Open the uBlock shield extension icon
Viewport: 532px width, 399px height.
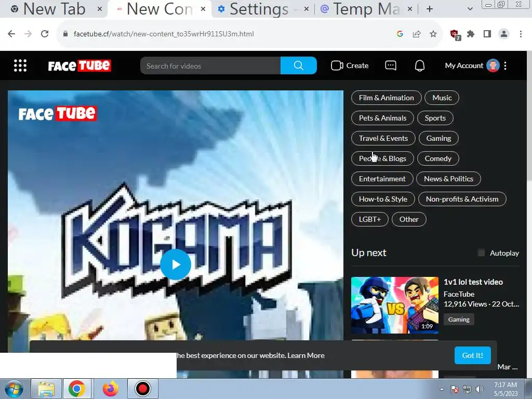455,35
